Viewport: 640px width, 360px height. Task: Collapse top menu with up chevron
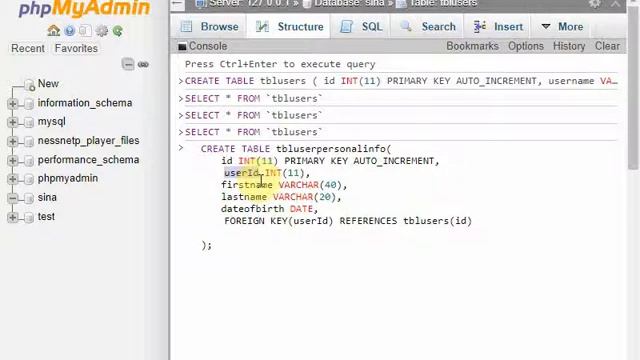coord(616,4)
